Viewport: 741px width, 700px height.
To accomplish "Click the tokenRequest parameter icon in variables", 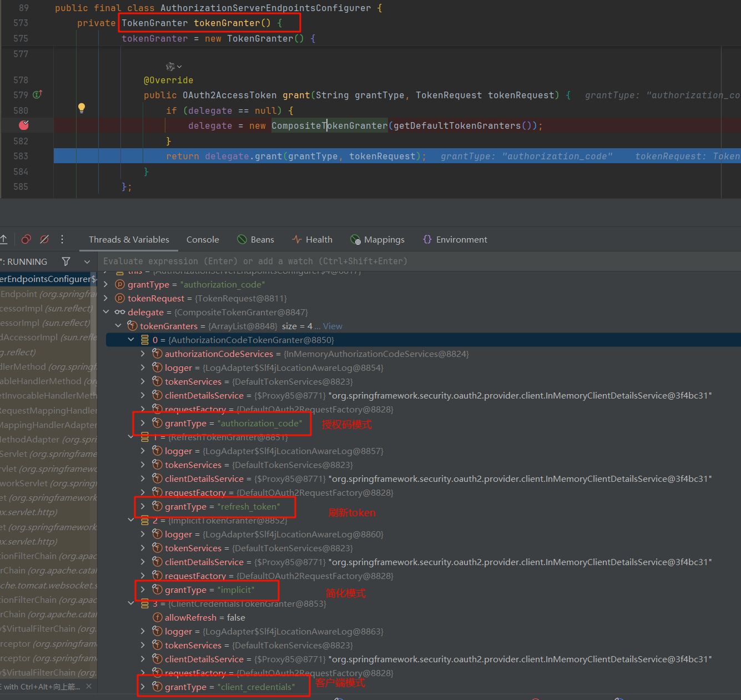I will pyautogui.click(x=120, y=298).
